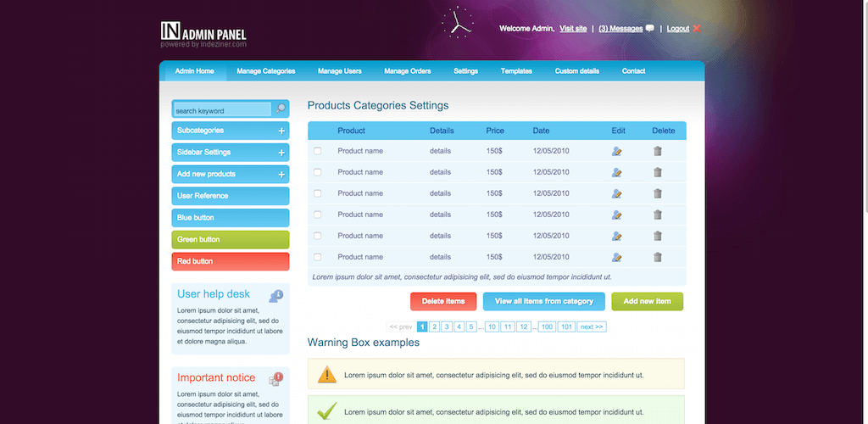Select the last product row checkbox
The height and width of the screenshot is (424, 868).
click(317, 257)
